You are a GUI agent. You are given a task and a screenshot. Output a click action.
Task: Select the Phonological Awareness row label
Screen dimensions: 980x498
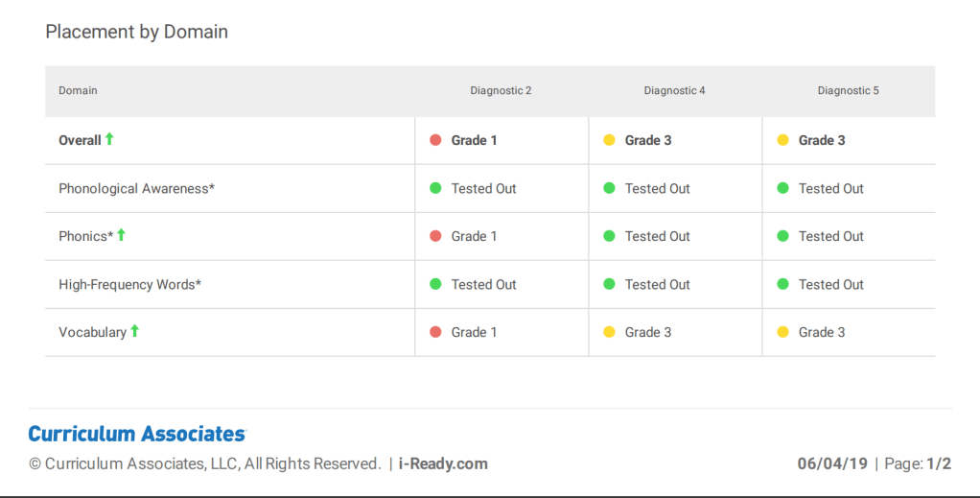pyautogui.click(x=136, y=189)
